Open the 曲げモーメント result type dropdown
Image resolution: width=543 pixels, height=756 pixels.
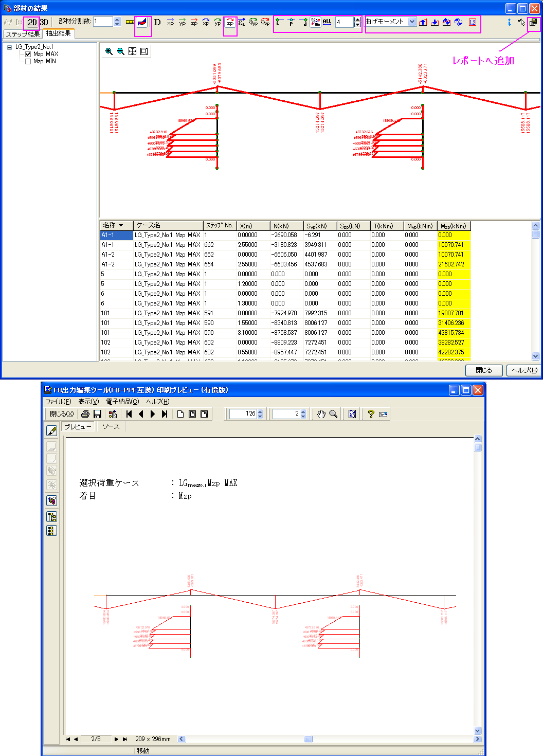412,22
